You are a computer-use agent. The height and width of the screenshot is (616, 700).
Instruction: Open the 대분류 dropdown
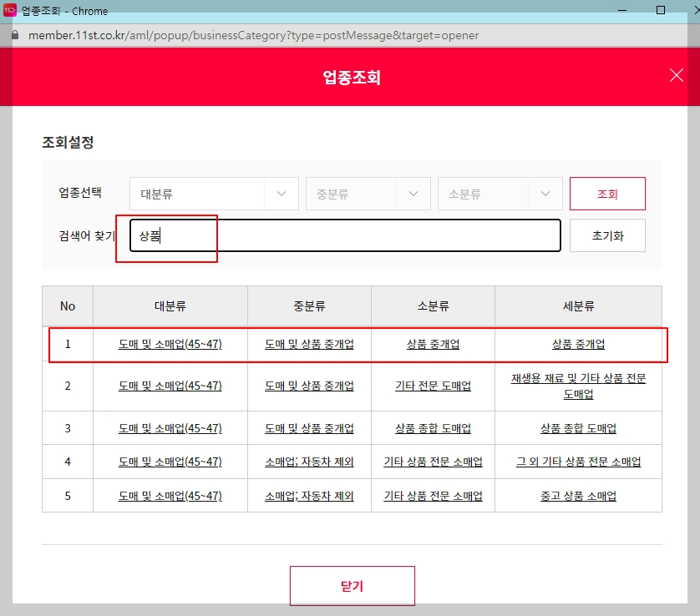[214, 194]
